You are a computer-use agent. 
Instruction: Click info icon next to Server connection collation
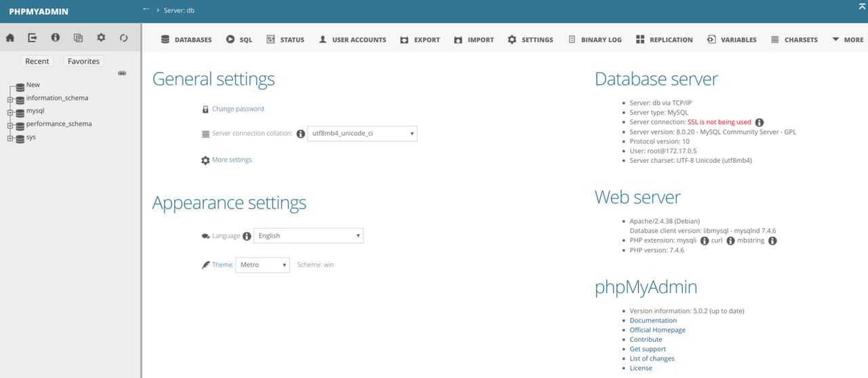300,134
